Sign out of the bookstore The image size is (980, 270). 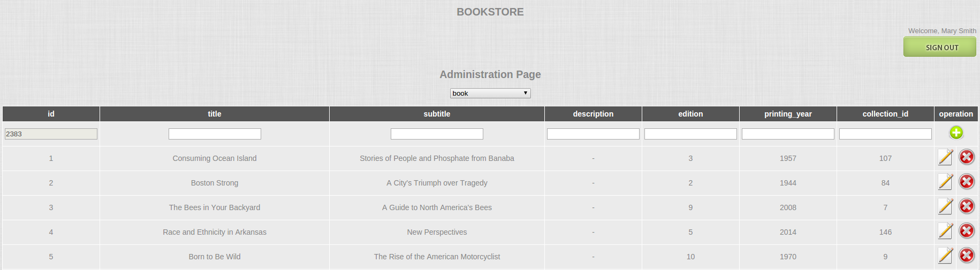pos(940,47)
